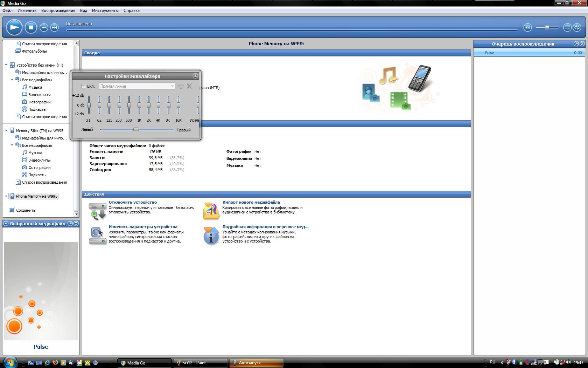
Task: Toggle repeat playback mode
Action: tap(577, 27)
